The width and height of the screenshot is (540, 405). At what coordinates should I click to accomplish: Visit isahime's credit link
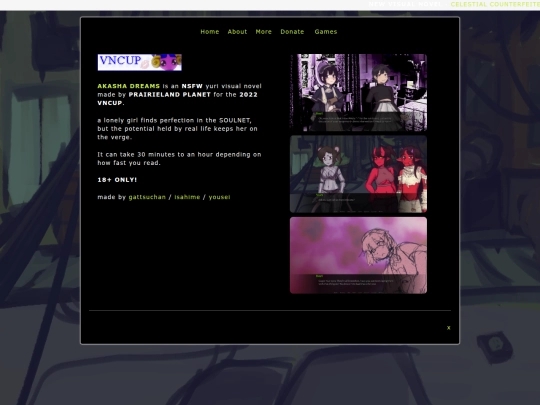pyautogui.click(x=187, y=197)
